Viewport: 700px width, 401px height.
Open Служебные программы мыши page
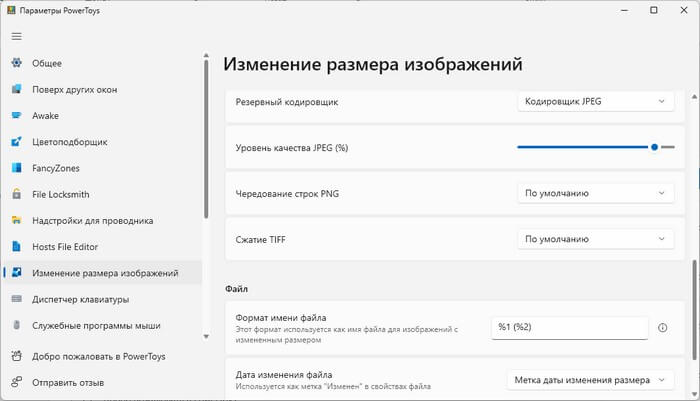tap(103, 326)
